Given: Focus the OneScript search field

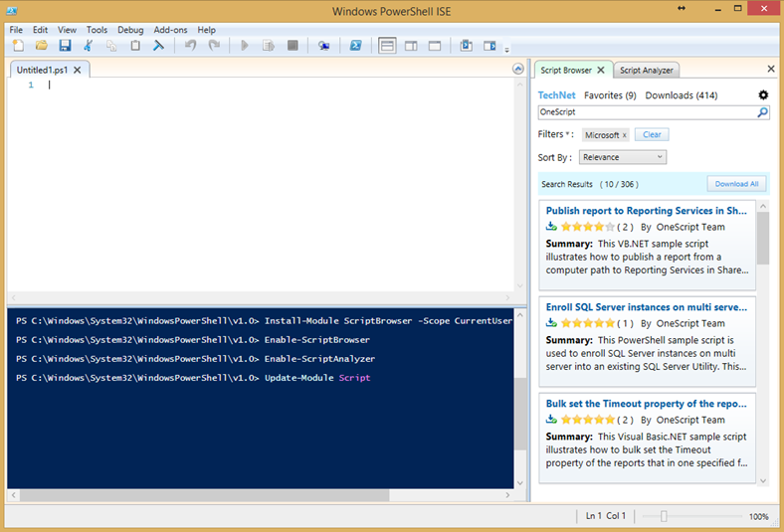Looking at the screenshot, I should (x=647, y=112).
